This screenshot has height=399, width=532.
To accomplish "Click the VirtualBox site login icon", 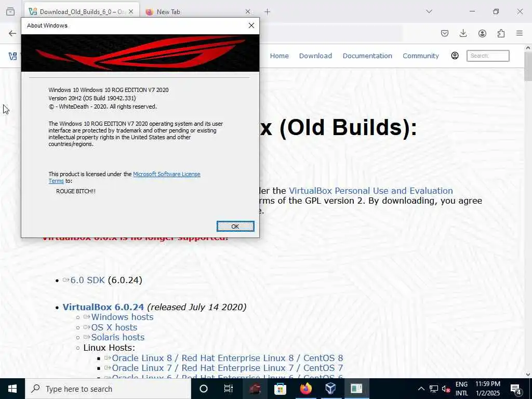I will pos(455,56).
